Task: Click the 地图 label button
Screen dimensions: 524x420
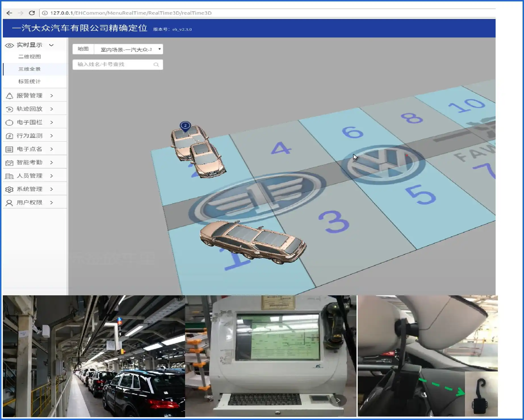Action: tap(83, 49)
